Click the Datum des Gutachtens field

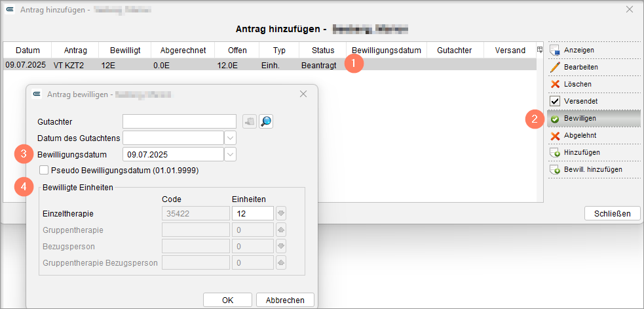(174, 138)
